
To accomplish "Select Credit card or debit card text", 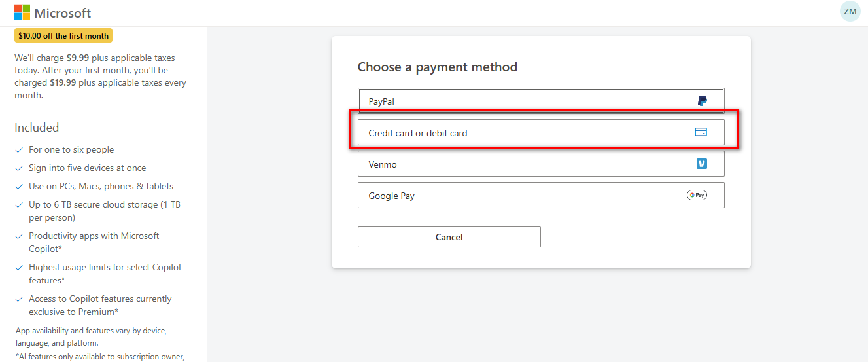I will 418,133.
